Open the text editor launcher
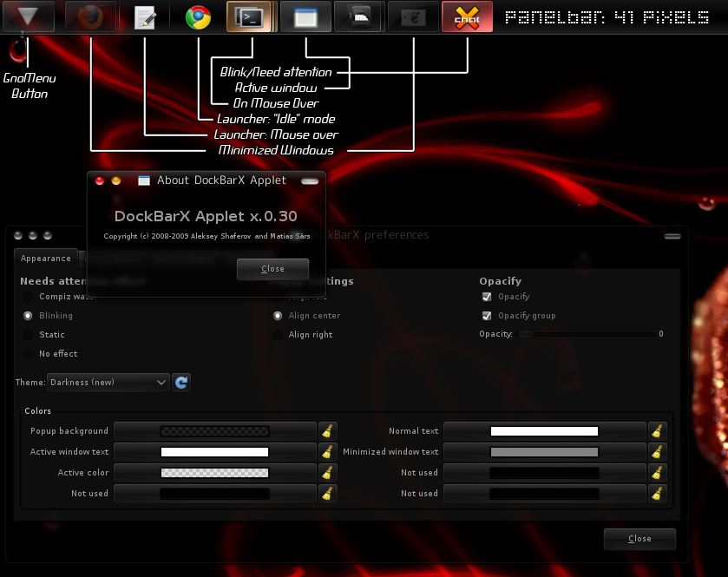This screenshot has width=728, height=577. coord(145,16)
